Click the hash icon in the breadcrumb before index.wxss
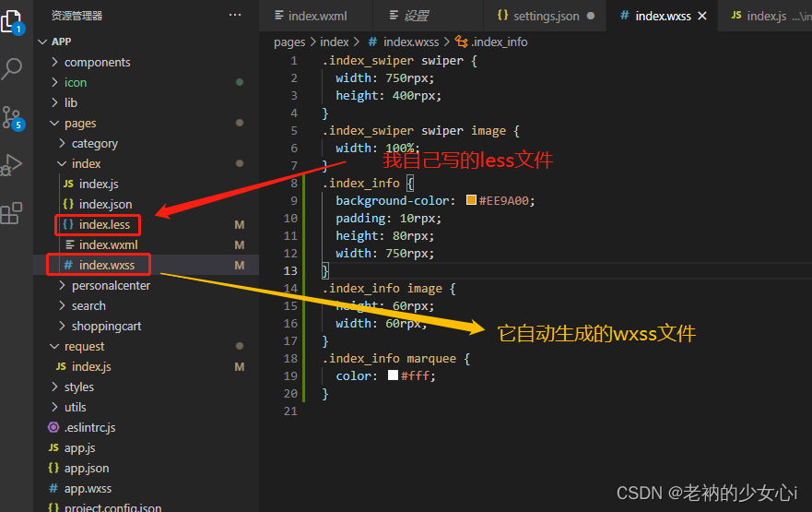 pos(372,42)
